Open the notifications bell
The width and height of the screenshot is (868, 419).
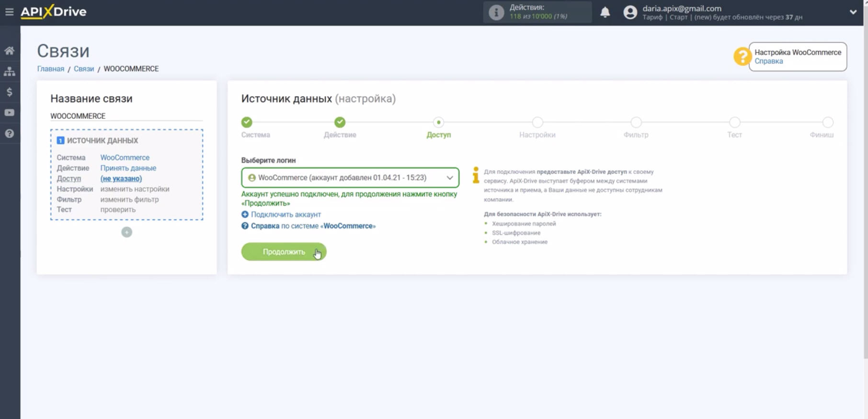coord(605,12)
